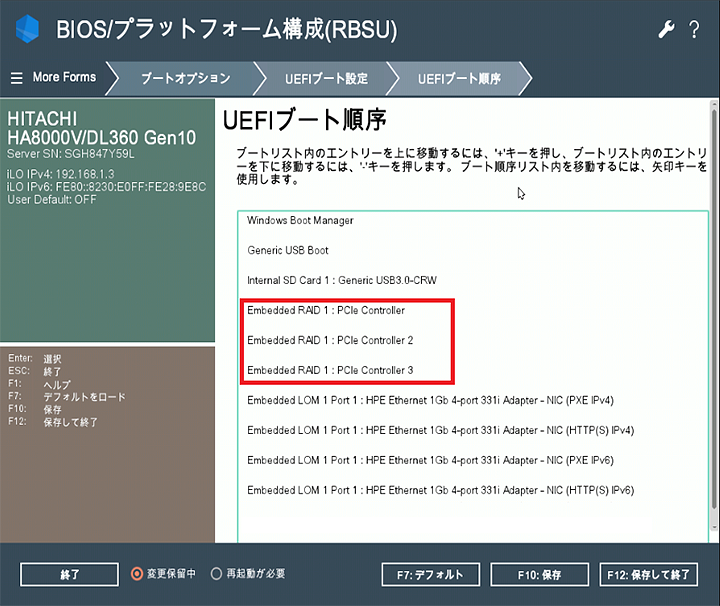This screenshot has width=720, height=606.
Task: Click the 再起動が必要 radio indicator
Action: point(216,574)
